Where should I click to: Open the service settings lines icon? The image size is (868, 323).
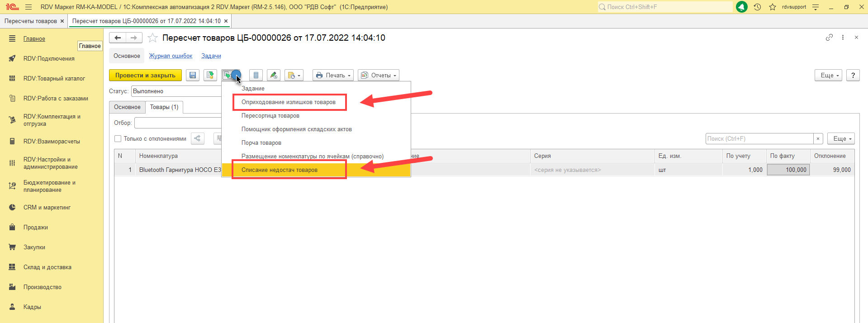click(x=816, y=7)
